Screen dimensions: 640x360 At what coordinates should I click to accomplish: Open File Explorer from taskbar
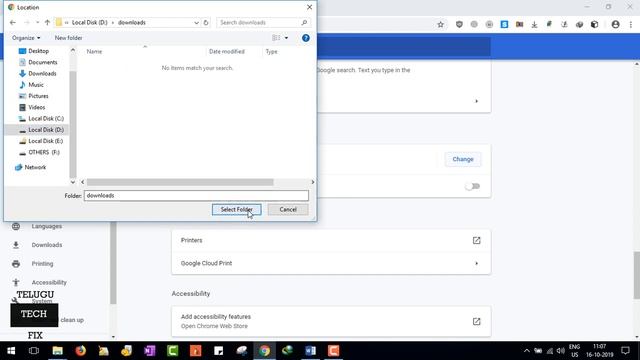[x=58, y=351]
